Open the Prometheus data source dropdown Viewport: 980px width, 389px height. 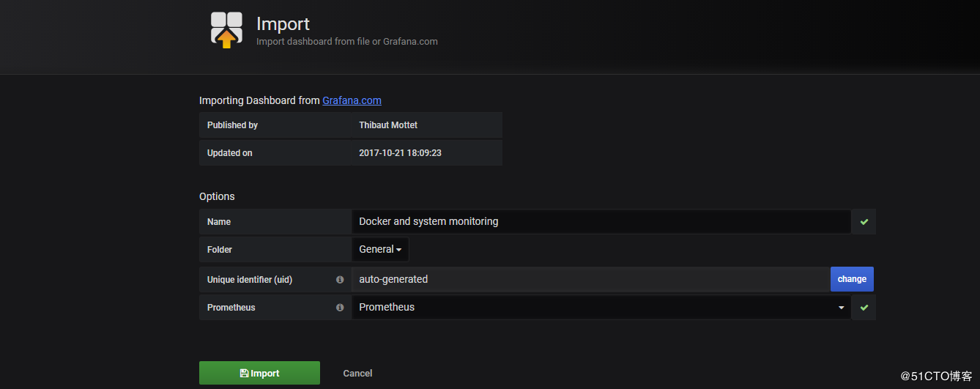(x=601, y=308)
